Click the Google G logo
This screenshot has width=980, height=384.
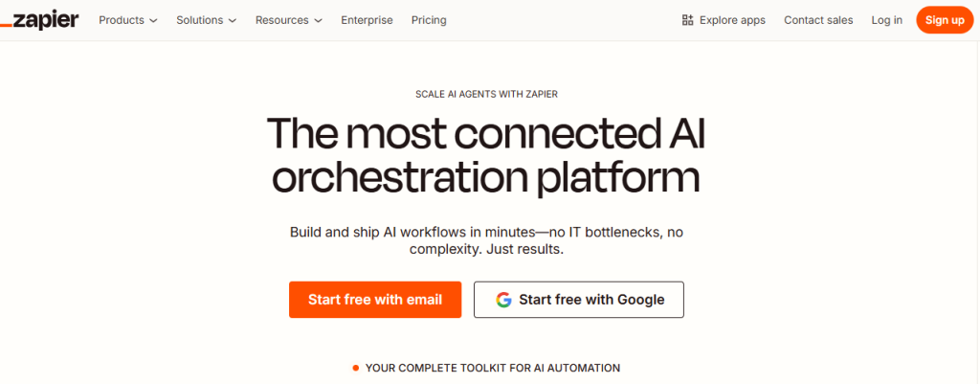(503, 300)
